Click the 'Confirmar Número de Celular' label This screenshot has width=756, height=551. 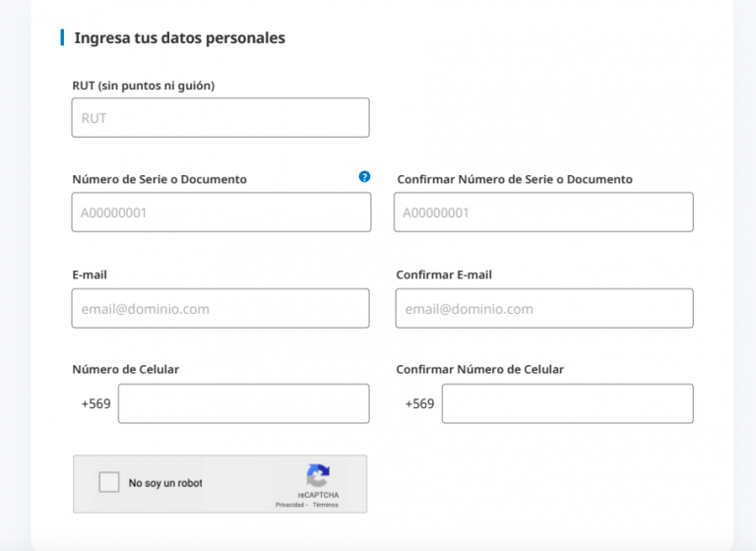click(479, 369)
